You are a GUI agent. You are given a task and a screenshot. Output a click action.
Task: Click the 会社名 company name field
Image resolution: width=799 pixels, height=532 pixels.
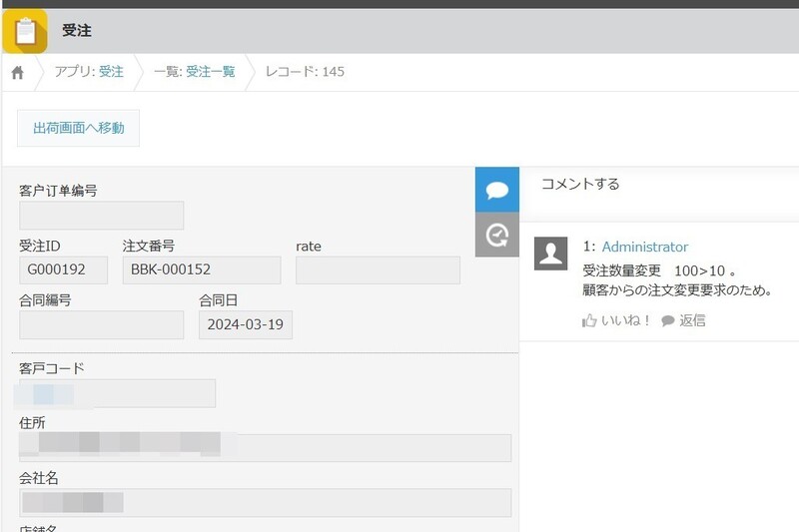tap(265, 503)
